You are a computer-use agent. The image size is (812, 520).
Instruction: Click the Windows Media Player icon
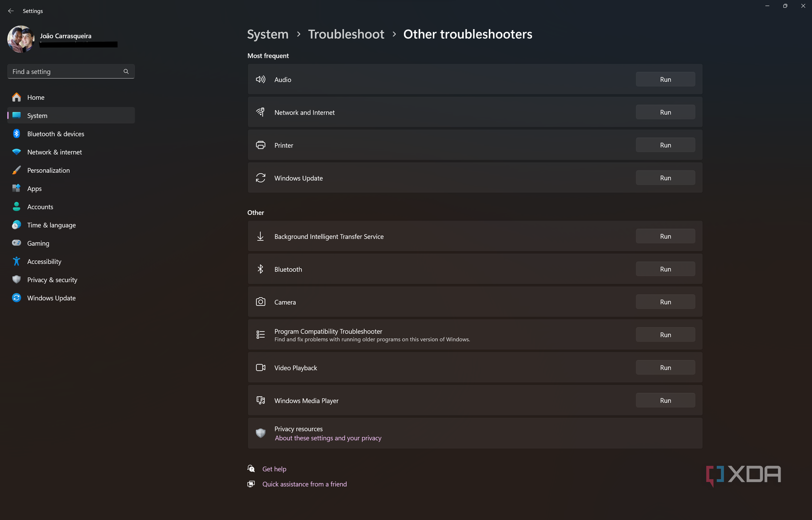coord(261,400)
